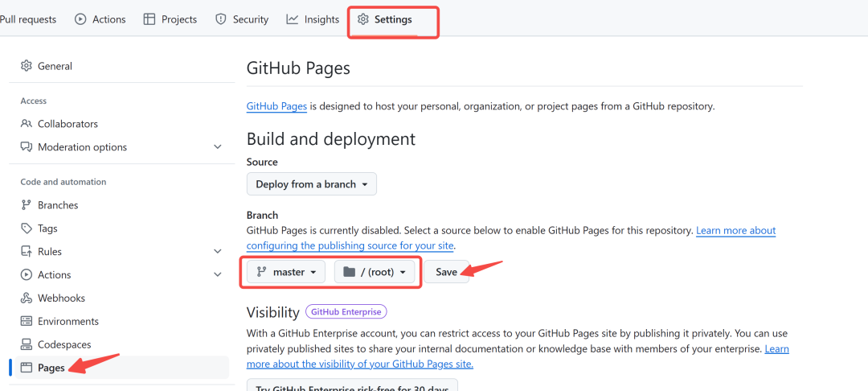Click the Environments icon in sidebar
Screen dimensions: 868x391
click(x=27, y=321)
